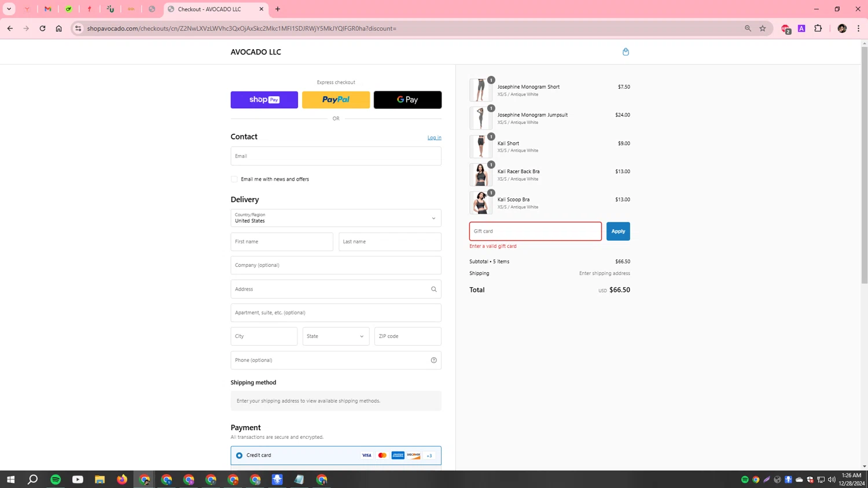
Task: Click the City field
Action: pyautogui.click(x=264, y=336)
